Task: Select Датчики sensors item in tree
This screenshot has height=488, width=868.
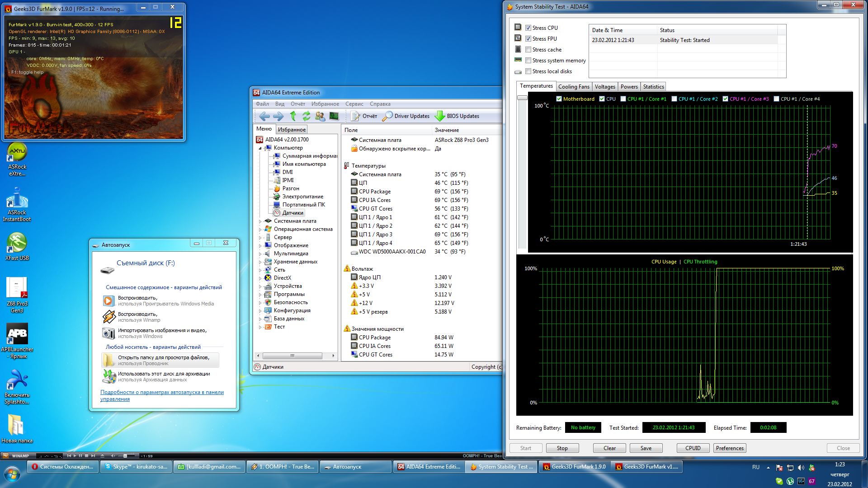Action: click(293, 213)
